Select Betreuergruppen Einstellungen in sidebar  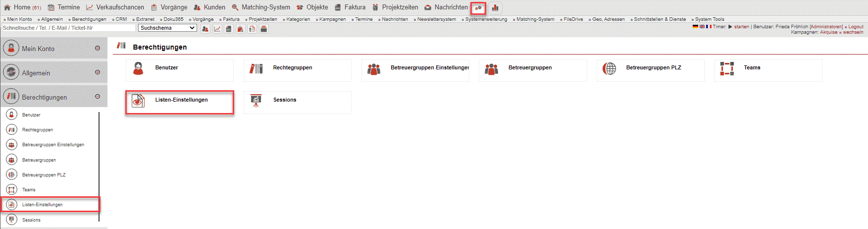(53, 145)
